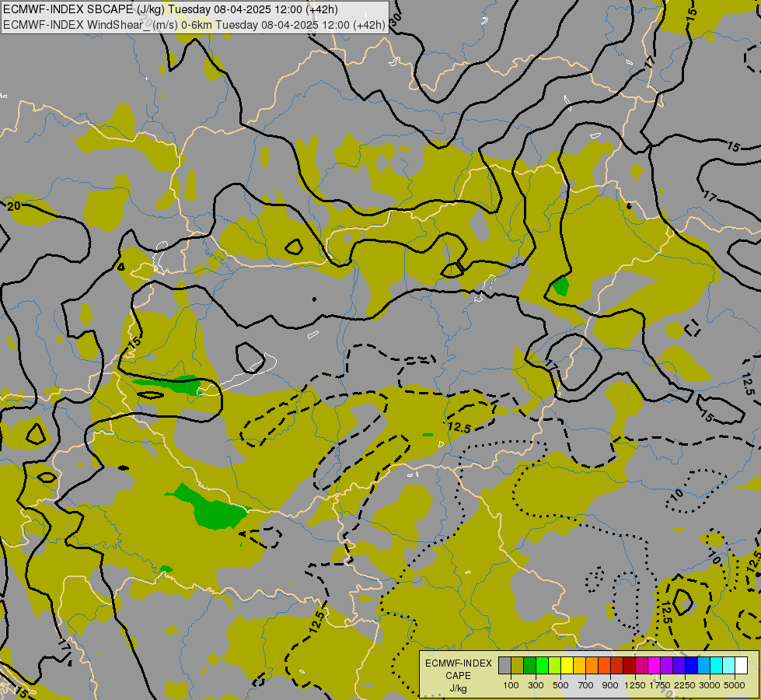Click the legend value 5000
Viewport: 761px width, 700px height.
pos(735,685)
